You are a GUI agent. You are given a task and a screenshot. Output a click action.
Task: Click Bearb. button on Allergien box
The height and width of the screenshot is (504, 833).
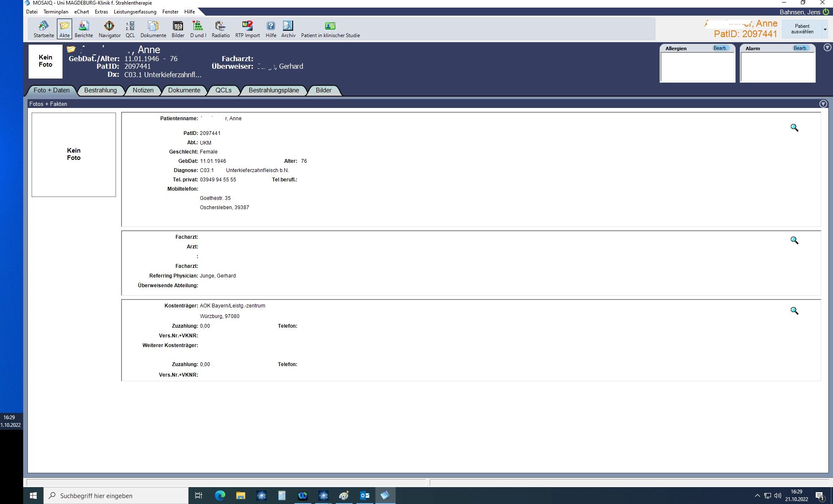720,48
